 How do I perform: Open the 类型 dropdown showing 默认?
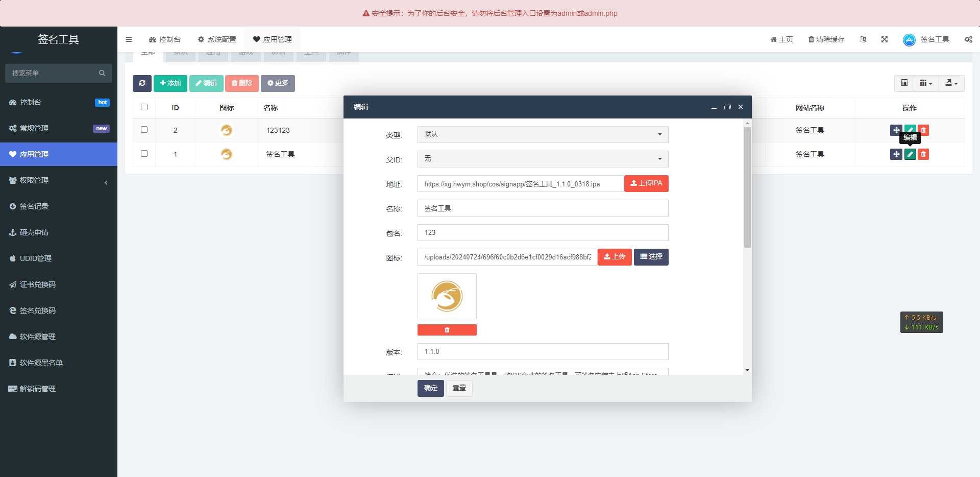[x=543, y=134]
